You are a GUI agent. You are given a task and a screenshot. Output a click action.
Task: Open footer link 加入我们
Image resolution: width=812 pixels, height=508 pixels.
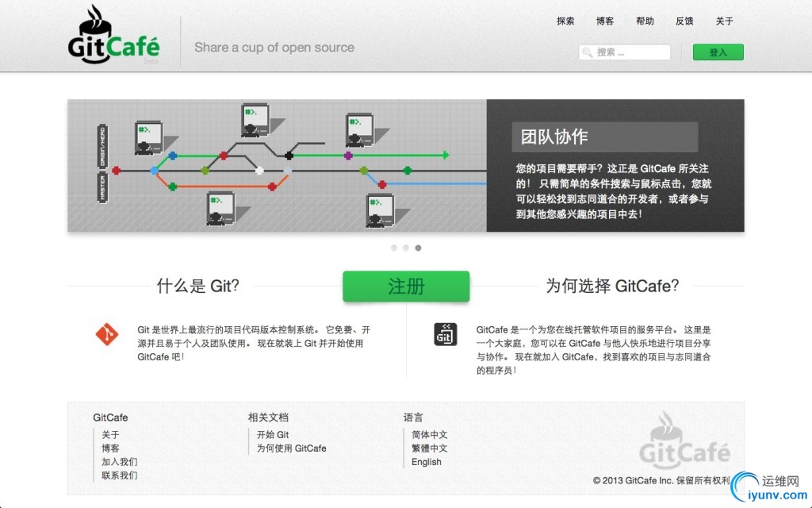click(120, 462)
